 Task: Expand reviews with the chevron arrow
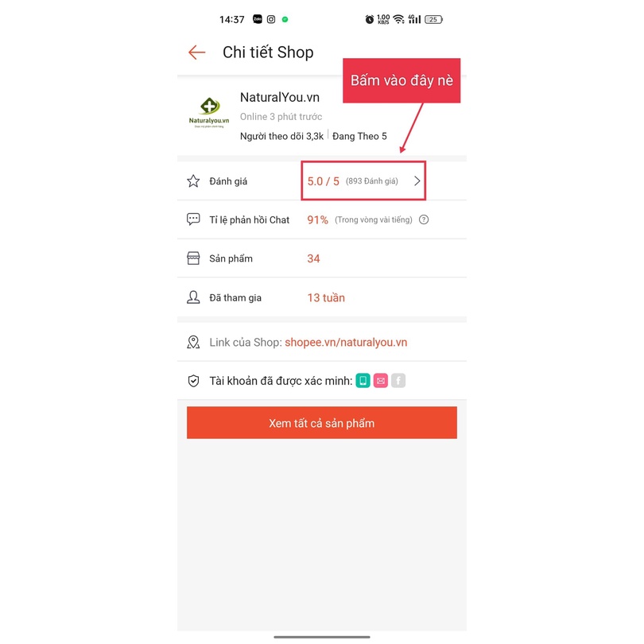pos(417,181)
